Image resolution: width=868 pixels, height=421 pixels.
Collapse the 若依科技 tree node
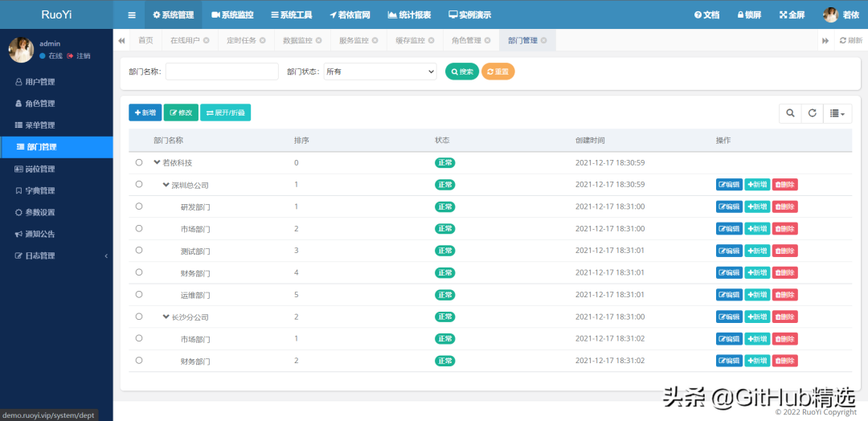[158, 162]
